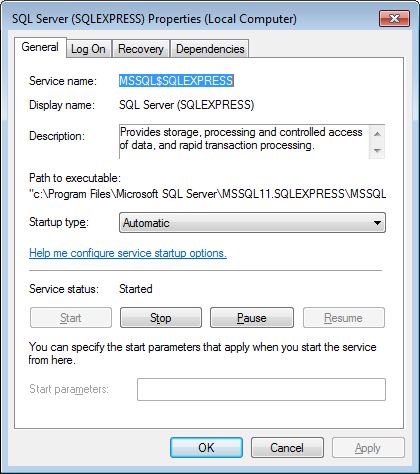
Task: Close the dialog with the red X
Action: (x=394, y=18)
